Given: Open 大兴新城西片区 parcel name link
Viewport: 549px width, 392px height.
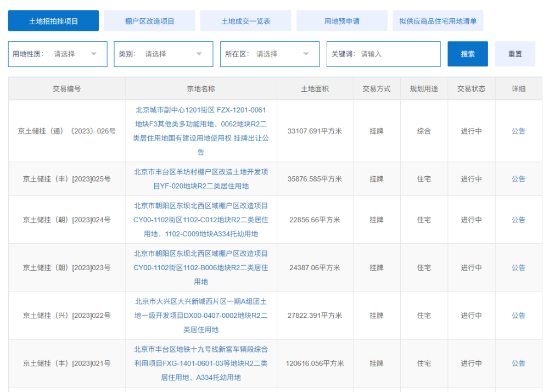Looking at the screenshot, I should tap(201, 316).
